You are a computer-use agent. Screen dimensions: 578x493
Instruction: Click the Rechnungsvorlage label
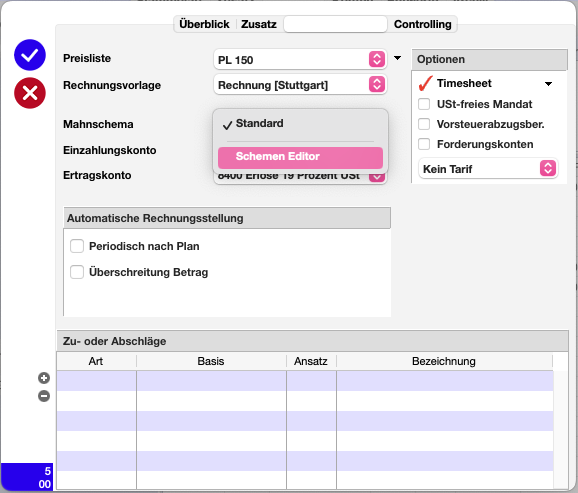click(112, 85)
